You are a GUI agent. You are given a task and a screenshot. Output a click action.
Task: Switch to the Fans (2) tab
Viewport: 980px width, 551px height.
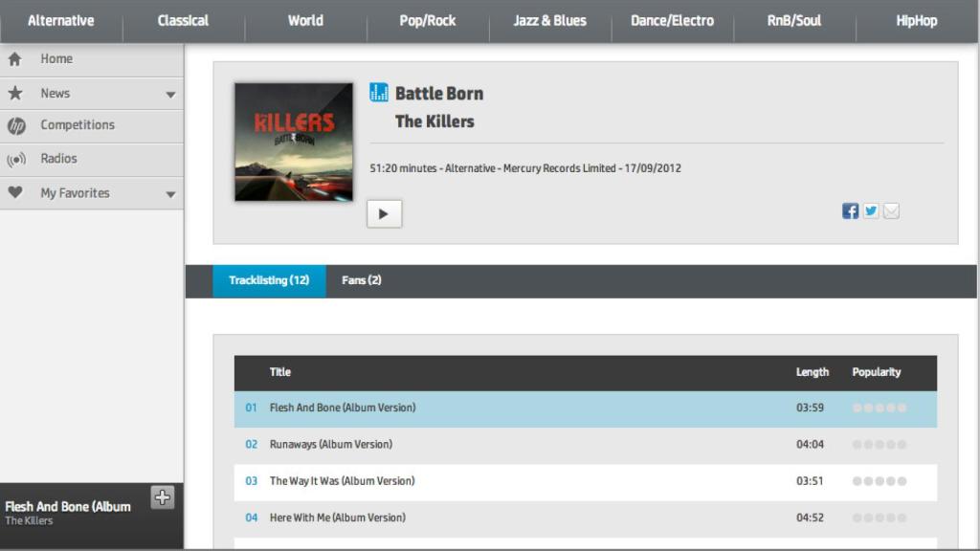click(x=360, y=281)
